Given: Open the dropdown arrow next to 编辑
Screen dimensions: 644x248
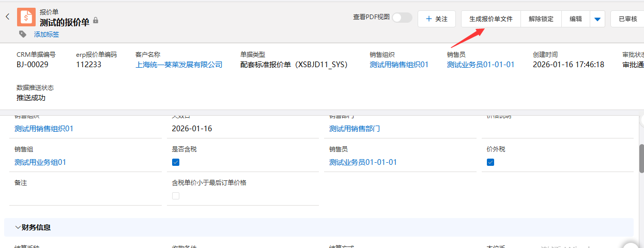Looking at the screenshot, I should coord(597,19).
